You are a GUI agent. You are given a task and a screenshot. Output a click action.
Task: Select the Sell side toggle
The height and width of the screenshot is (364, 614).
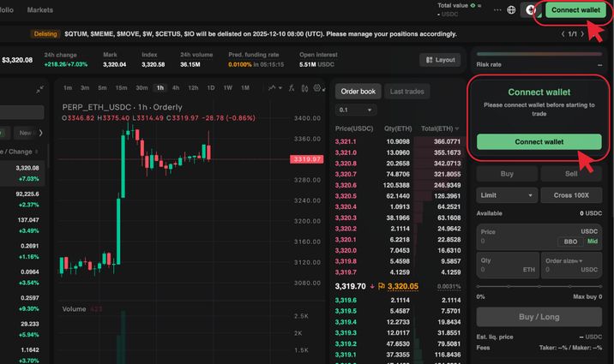click(x=571, y=174)
